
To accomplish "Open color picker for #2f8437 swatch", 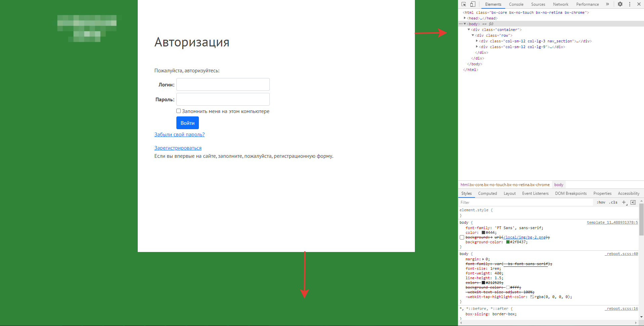I will click(508, 242).
